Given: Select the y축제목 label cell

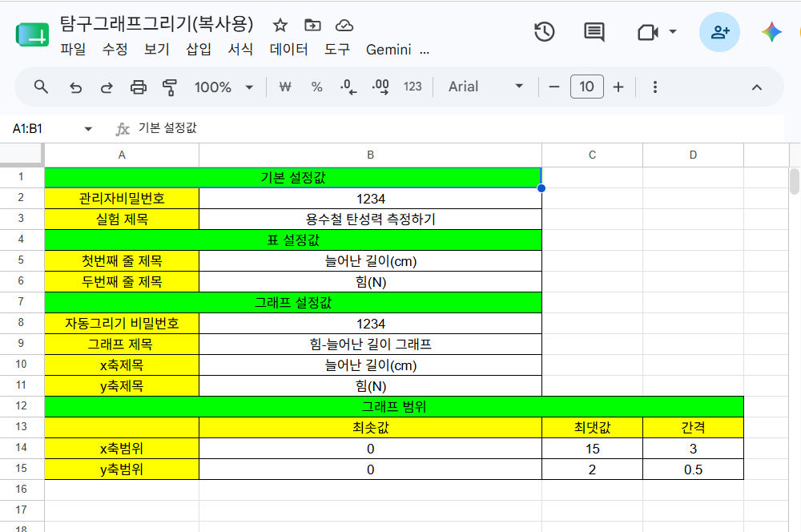Looking at the screenshot, I should click(122, 386).
